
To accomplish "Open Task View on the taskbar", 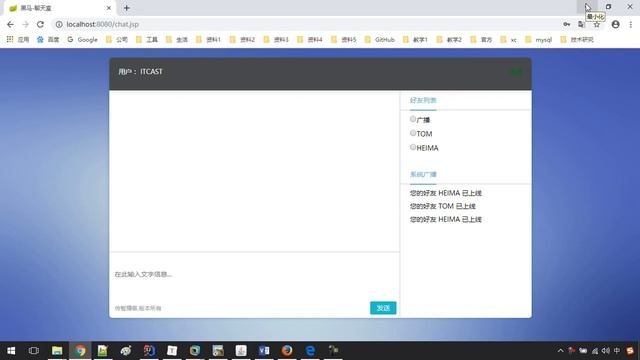I will [34, 351].
